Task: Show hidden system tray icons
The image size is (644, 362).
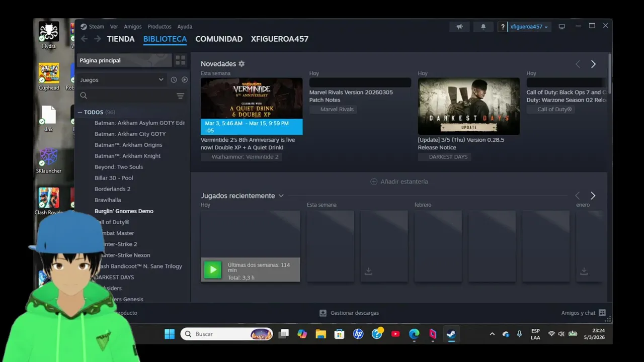Action: pos(492,334)
